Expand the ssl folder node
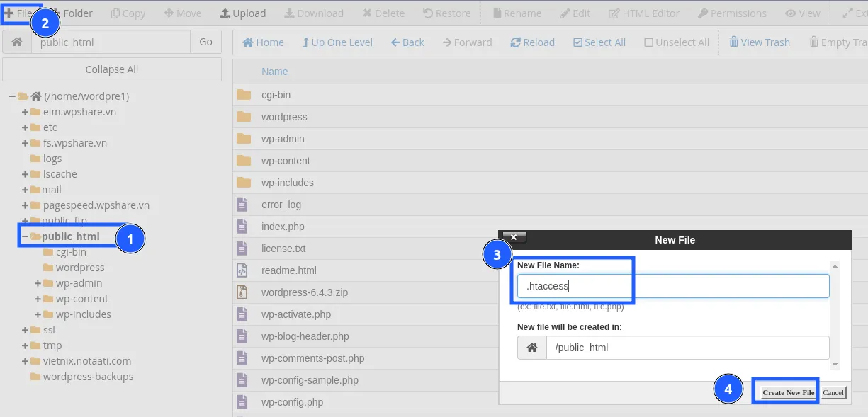Image resolution: width=868 pixels, height=417 pixels. (x=25, y=330)
